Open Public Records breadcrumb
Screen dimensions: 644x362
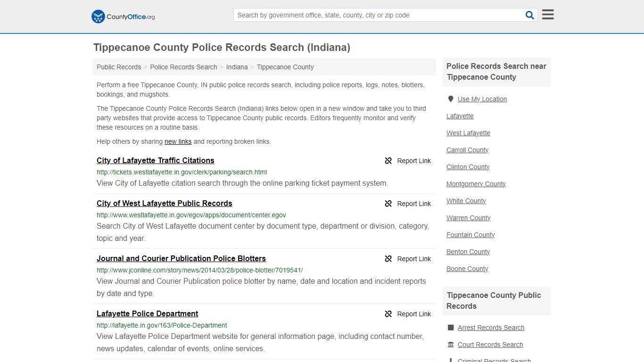tap(119, 67)
